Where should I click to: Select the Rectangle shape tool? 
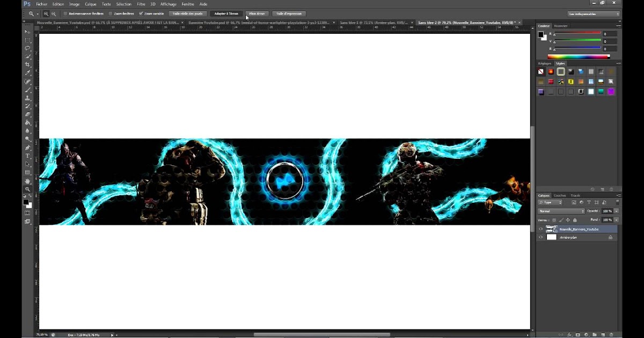(x=28, y=173)
